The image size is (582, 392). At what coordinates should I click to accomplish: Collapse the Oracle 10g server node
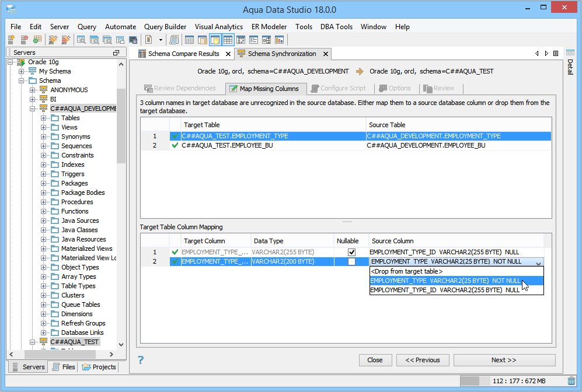11,62
